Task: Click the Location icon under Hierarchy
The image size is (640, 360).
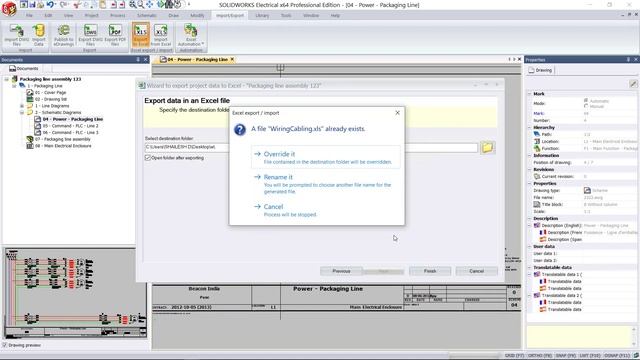Action: pos(537,141)
